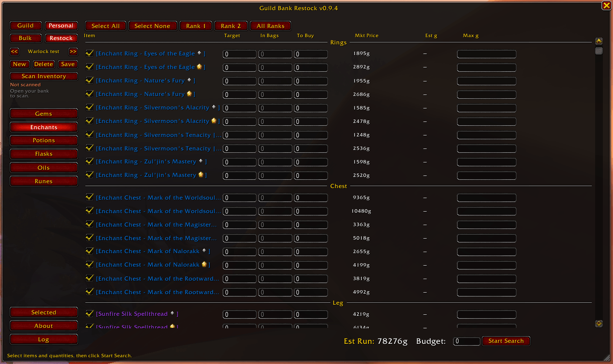The image size is (613, 364).
Task: Toggle Nature's Fury 1955g checkbox
Action: pos(90,81)
